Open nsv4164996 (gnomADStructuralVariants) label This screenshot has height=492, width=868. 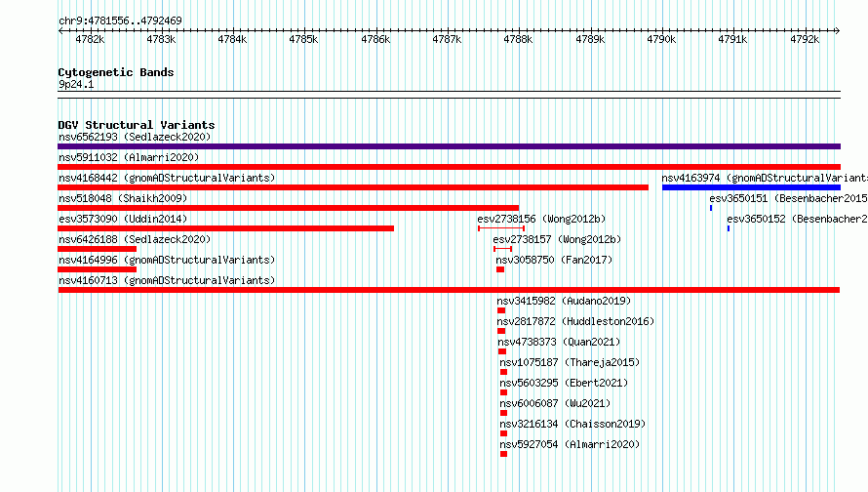point(167,260)
